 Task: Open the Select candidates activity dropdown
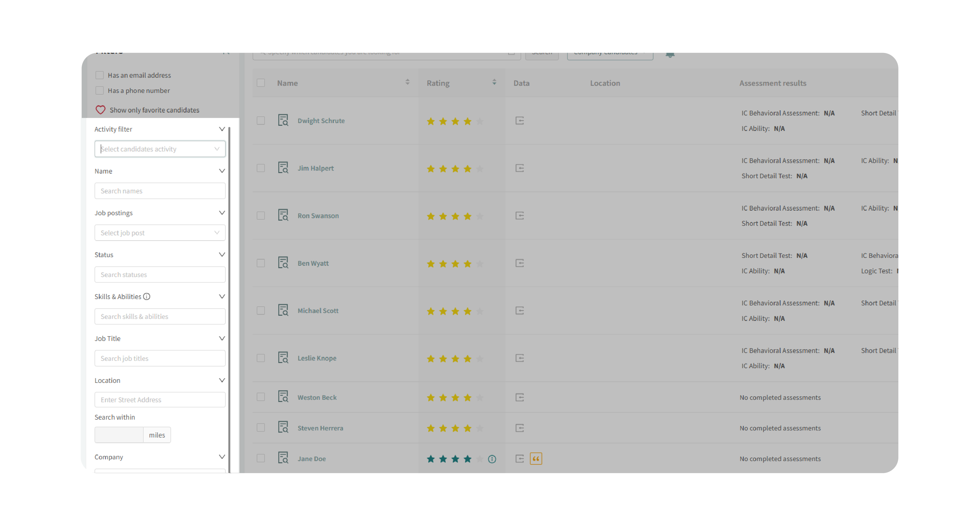tap(160, 149)
